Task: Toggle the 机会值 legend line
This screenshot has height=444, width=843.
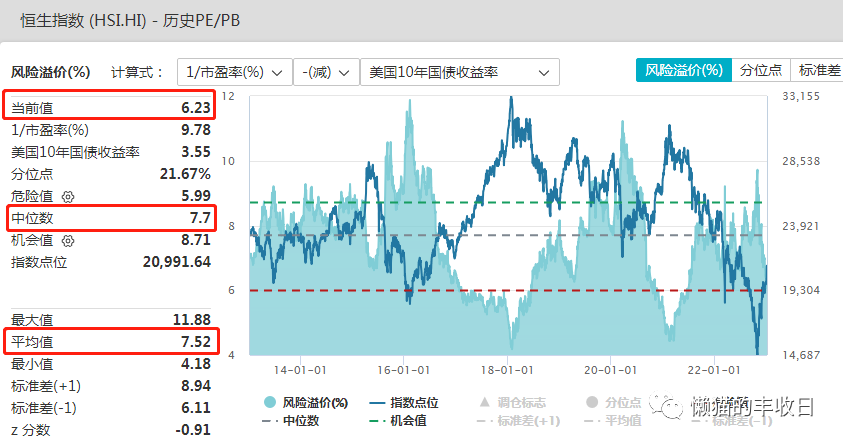Action: (x=398, y=421)
